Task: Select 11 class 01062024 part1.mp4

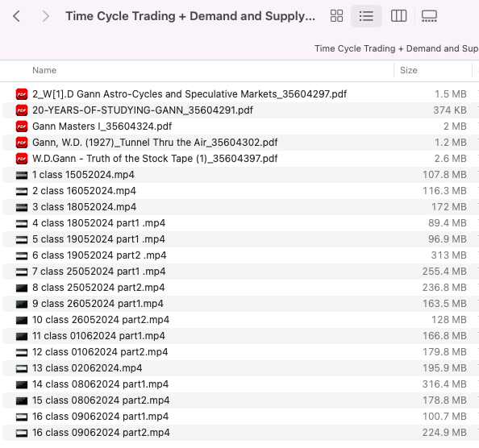Action: 240,336
